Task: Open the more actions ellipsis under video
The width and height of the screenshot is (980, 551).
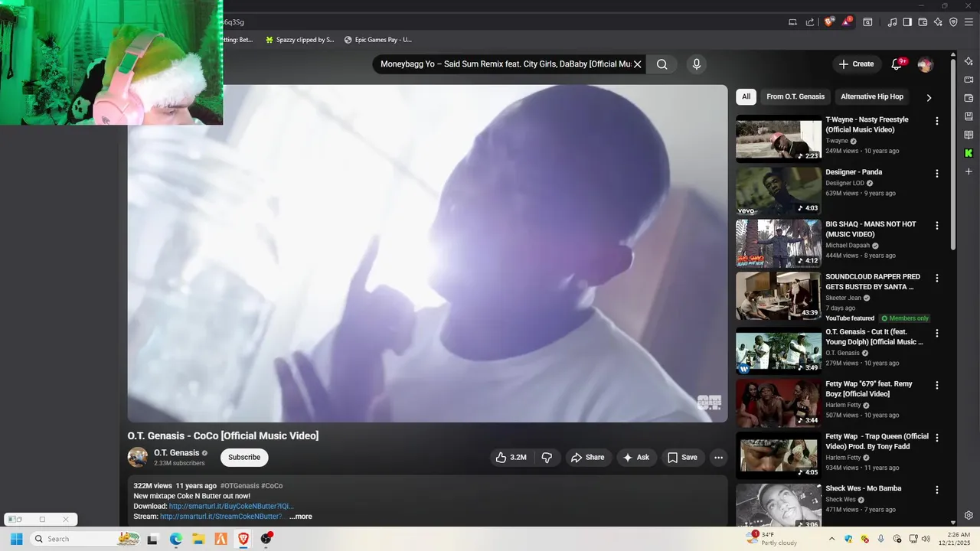Action: tap(718, 458)
